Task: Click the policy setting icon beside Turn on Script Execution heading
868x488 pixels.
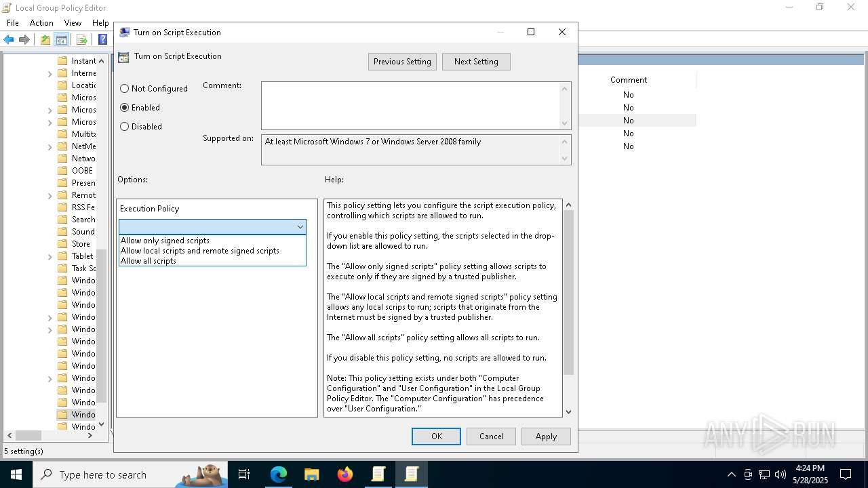Action: point(123,57)
